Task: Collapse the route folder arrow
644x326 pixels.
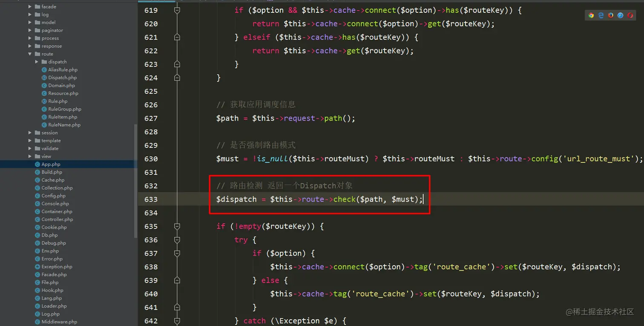Action: [x=30, y=54]
